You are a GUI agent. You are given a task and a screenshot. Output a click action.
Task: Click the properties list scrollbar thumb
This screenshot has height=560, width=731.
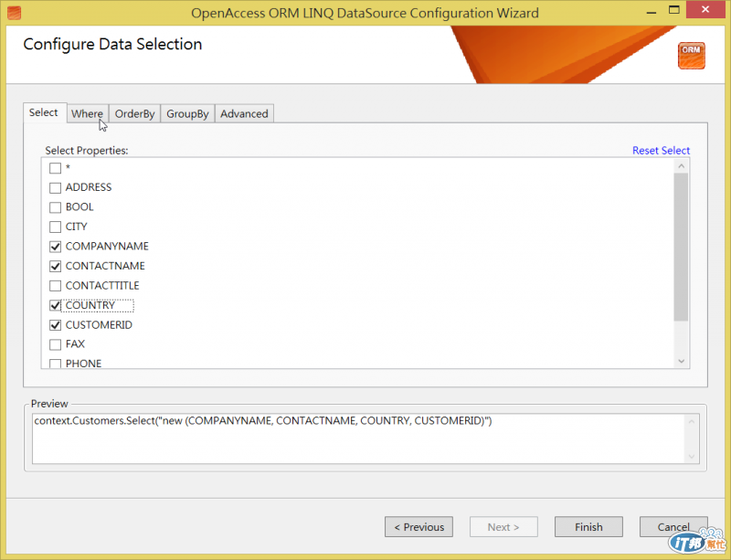tap(681, 248)
